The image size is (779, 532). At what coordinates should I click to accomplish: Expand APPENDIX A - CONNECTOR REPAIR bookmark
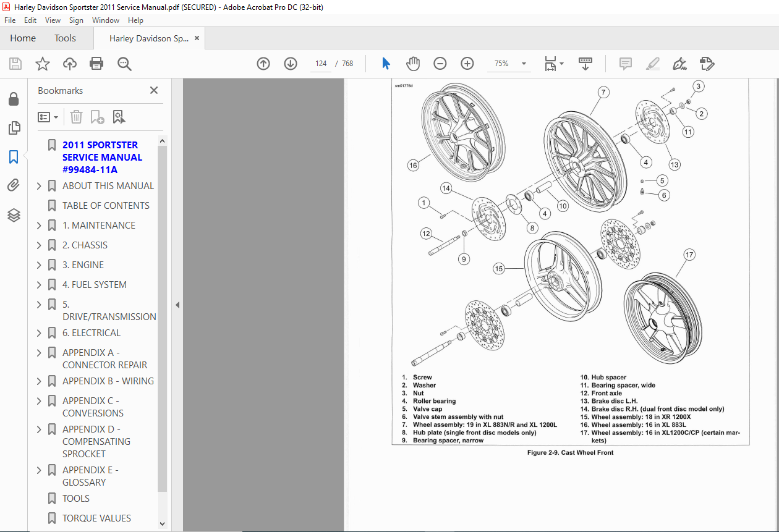pos(40,353)
